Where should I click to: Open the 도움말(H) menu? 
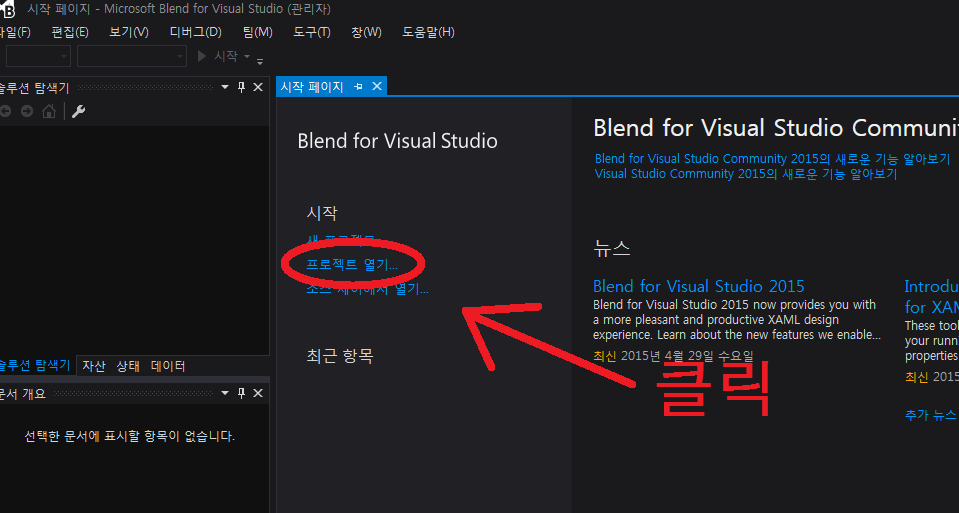[x=428, y=32]
